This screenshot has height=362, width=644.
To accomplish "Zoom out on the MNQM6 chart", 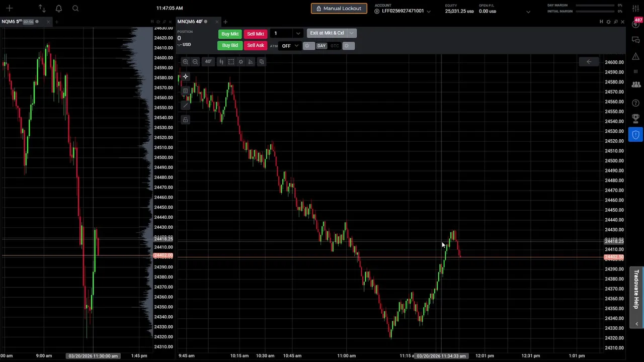I will click(195, 61).
